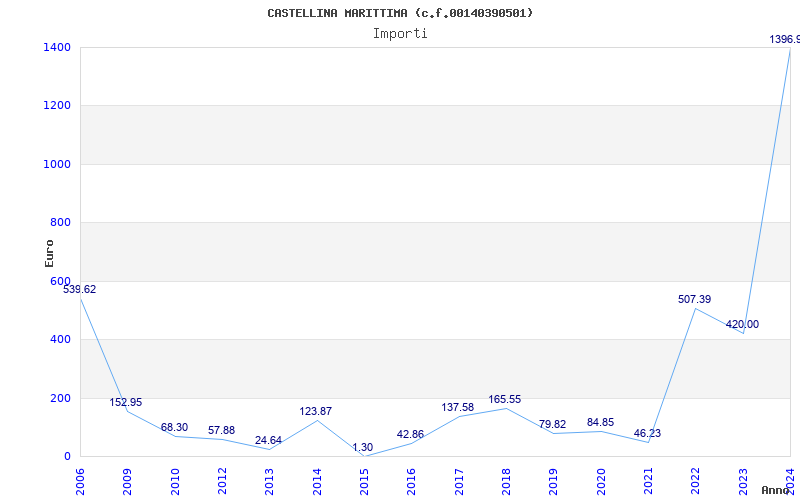Click y-axis tick 400
Image resolution: width=800 pixels, height=500 pixels.
[x=60, y=339]
